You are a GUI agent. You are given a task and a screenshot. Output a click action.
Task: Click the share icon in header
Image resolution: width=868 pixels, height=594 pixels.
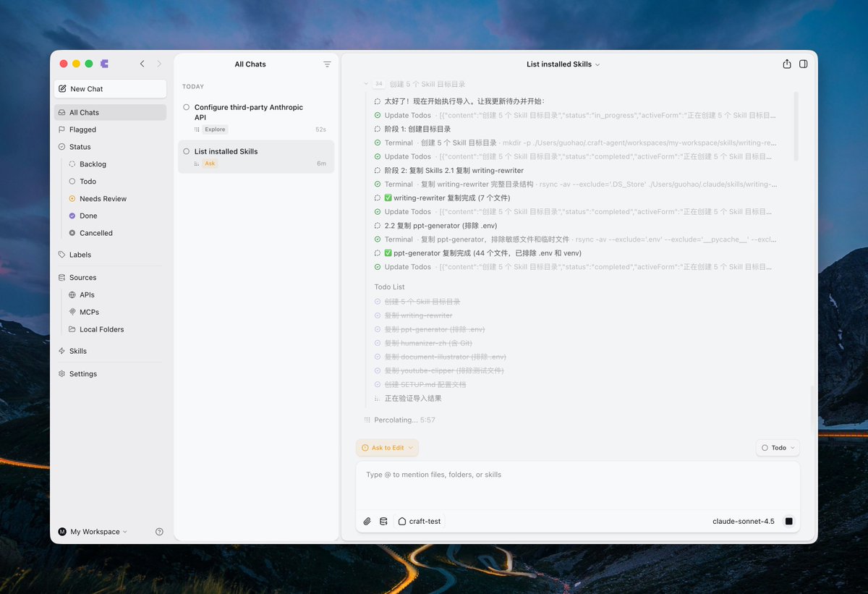click(787, 64)
